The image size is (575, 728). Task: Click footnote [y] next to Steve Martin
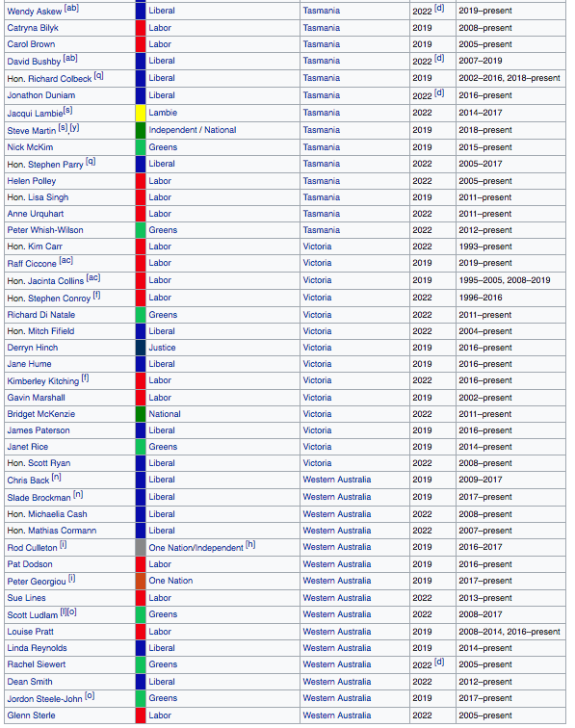75,128
